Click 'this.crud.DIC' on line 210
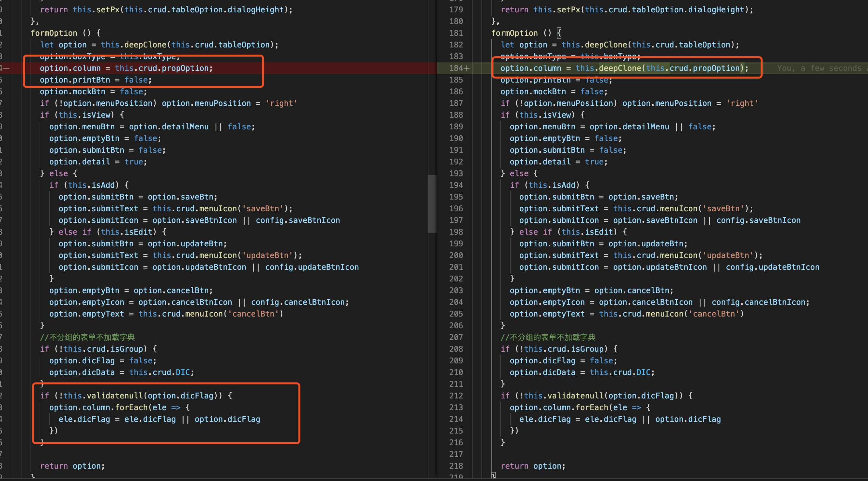The image size is (868, 481). 620,372
